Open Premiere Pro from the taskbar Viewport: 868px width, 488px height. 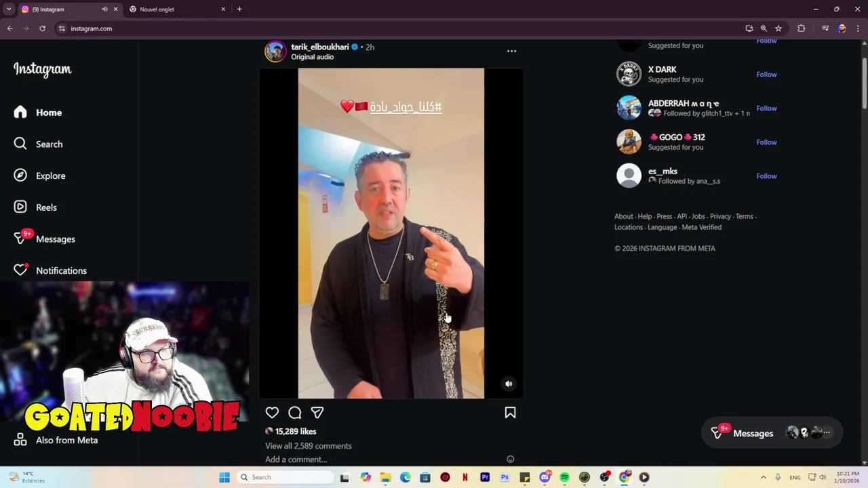(x=485, y=477)
